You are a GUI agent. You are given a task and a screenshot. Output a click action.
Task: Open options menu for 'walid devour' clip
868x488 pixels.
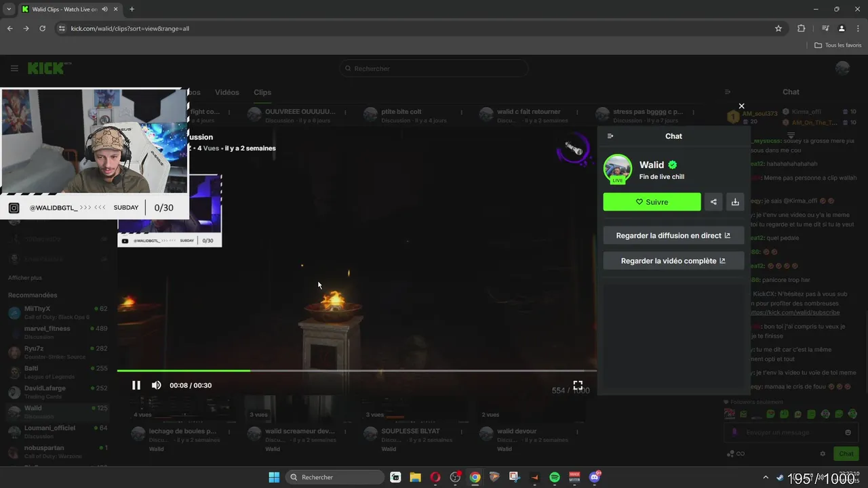[578, 432]
